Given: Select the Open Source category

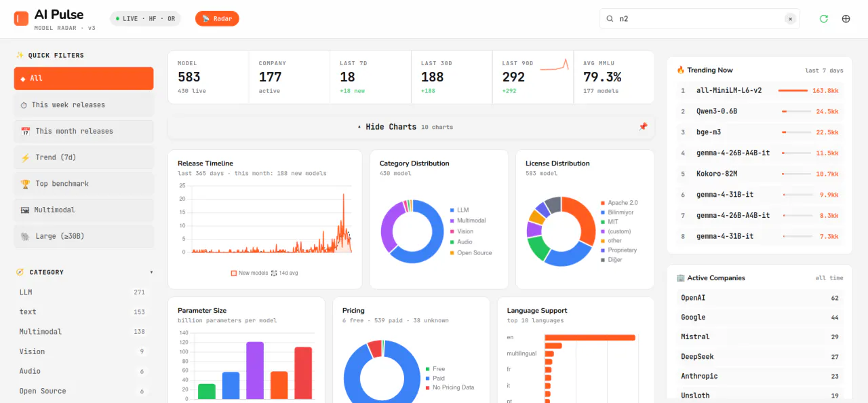Looking at the screenshot, I should [83, 391].
